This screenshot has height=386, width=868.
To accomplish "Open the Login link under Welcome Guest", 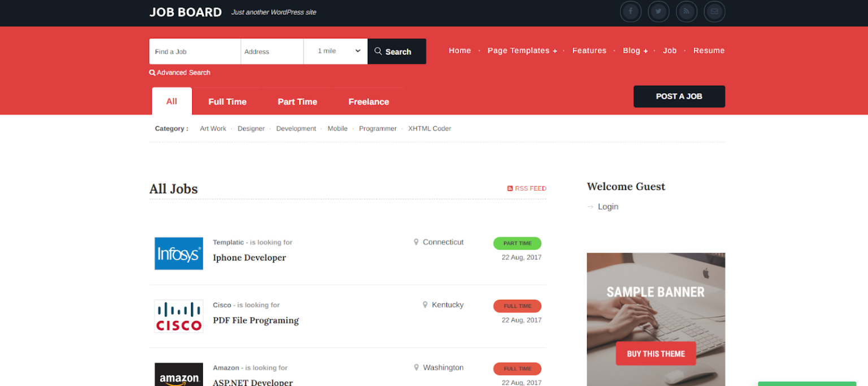I will [608, 206].
